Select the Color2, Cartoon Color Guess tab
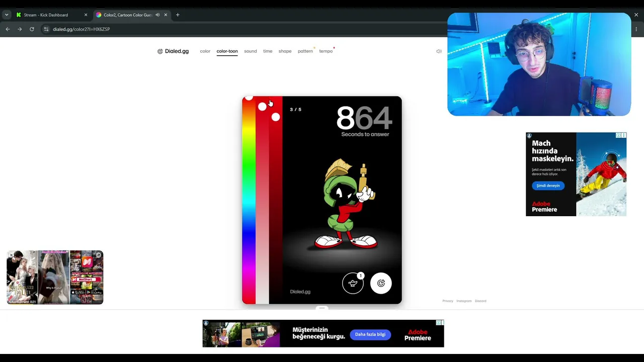Image resolution: width=644 pixels, height=362 pixels. point(132,15)
